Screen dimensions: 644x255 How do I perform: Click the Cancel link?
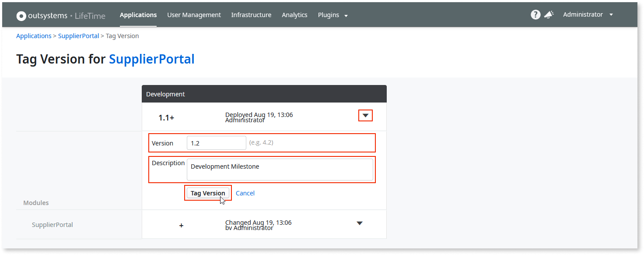pyautogui.click(x=245, y=193)
